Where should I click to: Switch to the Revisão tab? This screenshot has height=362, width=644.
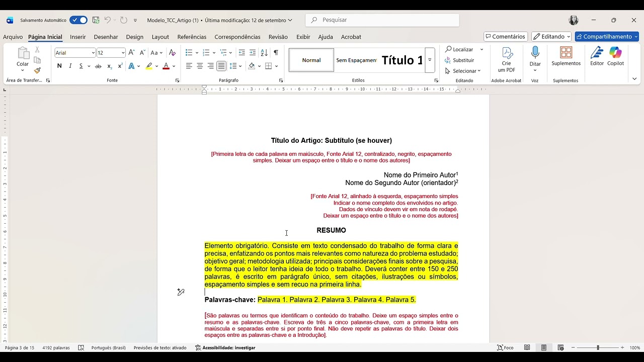pyautogui.click(x=278, y=37)
